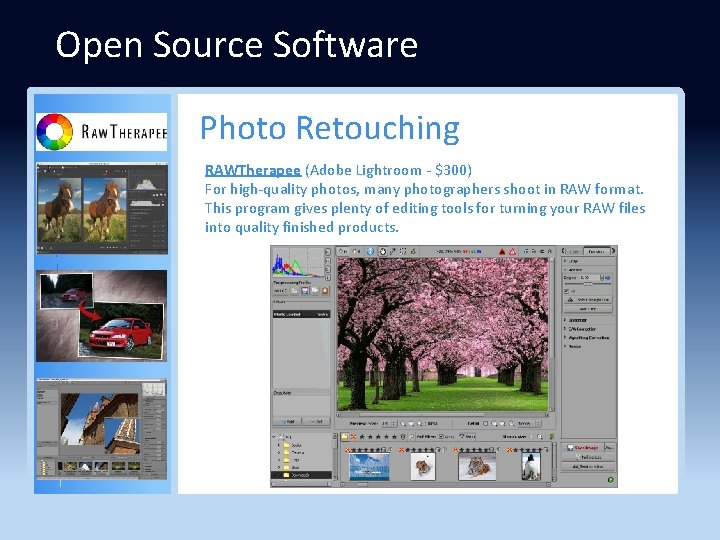Click the load profile folder icon

294,291
